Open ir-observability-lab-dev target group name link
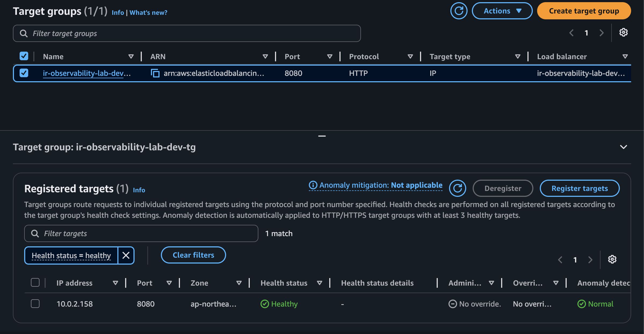 click(87, 73)
